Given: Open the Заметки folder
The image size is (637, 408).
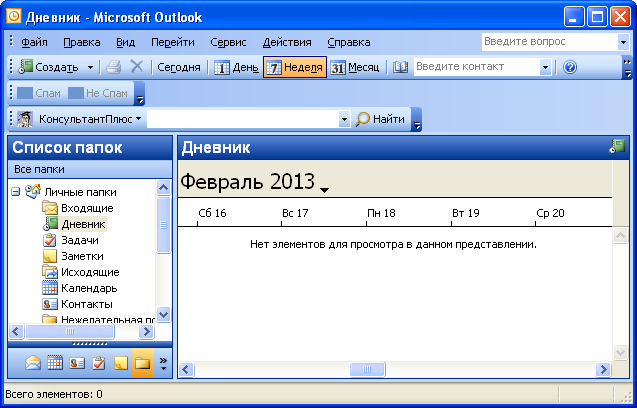Looking at the screenshot, I should pos(82,256).
